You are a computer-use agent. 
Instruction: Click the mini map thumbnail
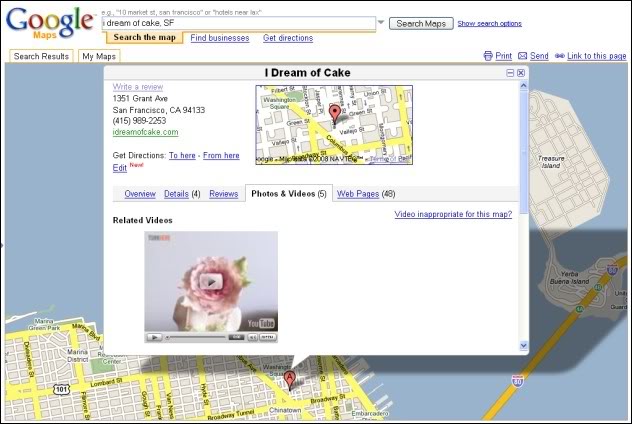334,125
